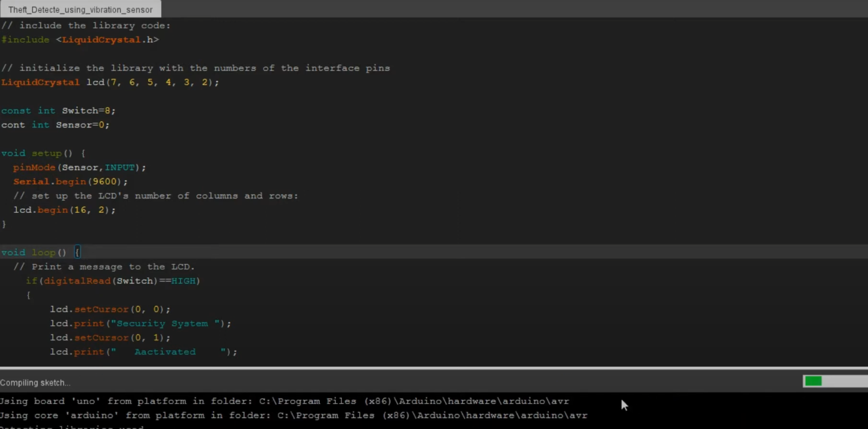Place cursor on the #include LiquidCrystal.h line

tap(80, 40)
